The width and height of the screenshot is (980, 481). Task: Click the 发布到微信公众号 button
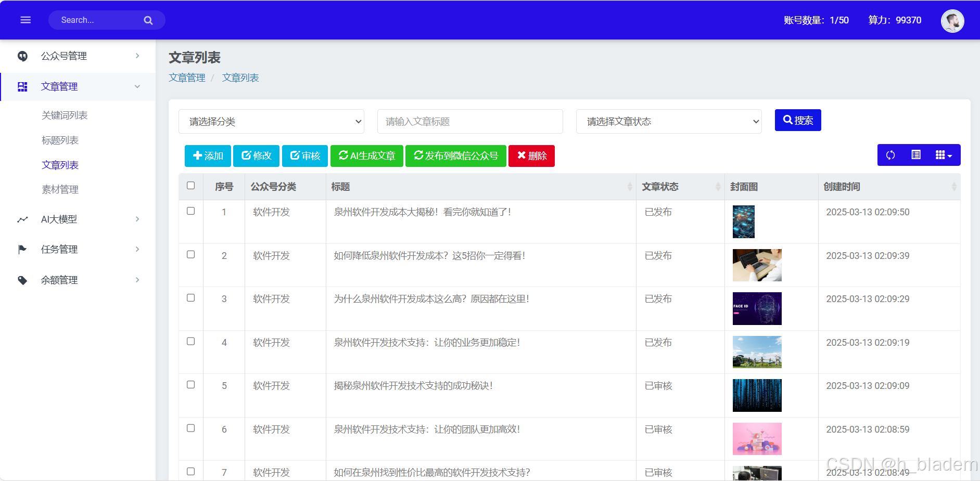(x=456, y=156)
